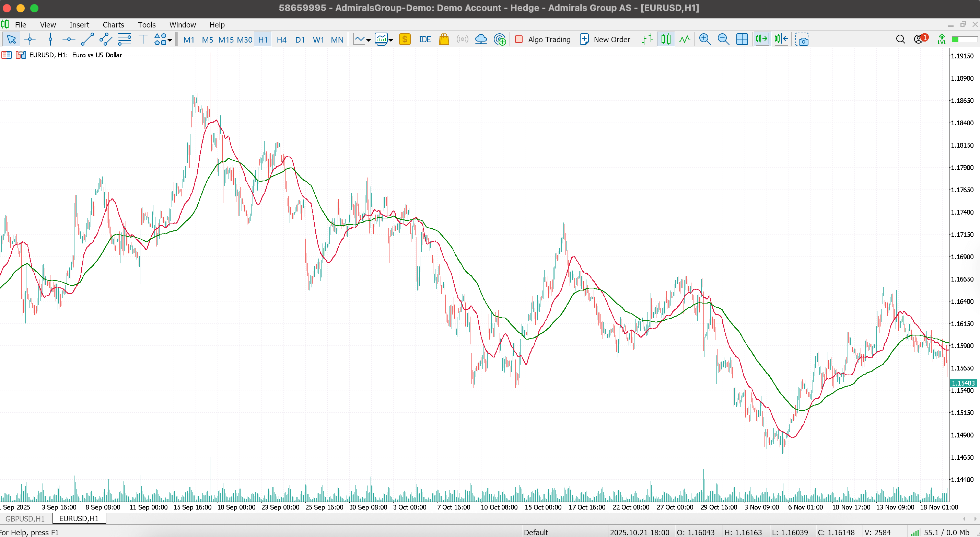Screen dimensions: 980x537
Task: Switch to the GBPUSD,H1 chart tab
Action: click(25, 519)
